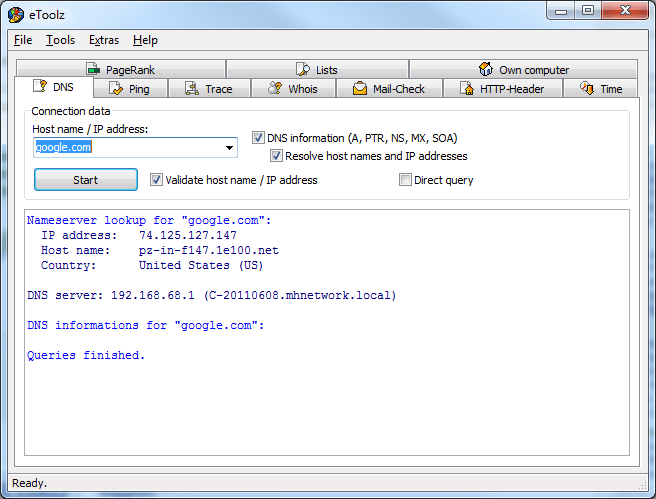Click host name pz-in-f147.1e100.net in results
Screen dimensions: 656x499
point(208,251)
